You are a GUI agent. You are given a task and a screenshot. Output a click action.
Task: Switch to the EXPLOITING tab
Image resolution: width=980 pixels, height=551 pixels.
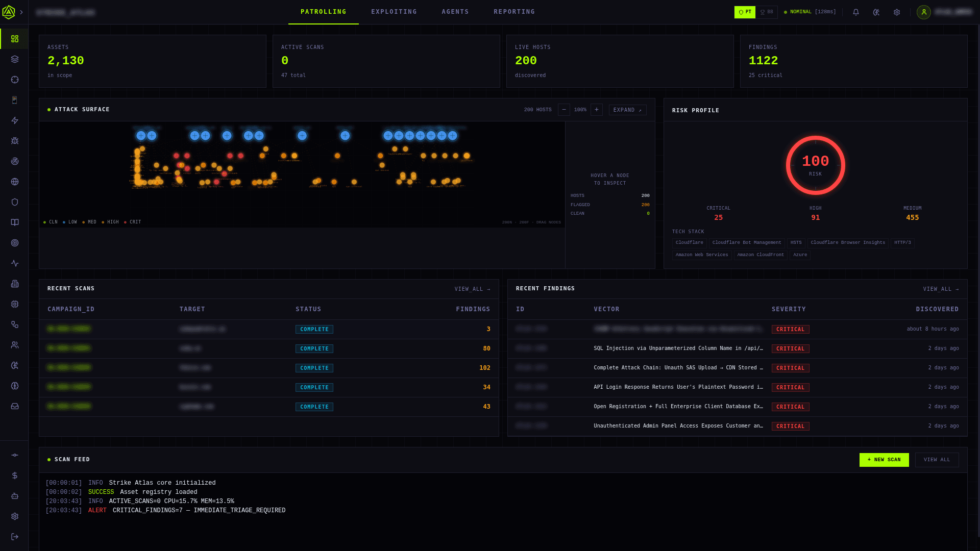click(x=394, y=12)
